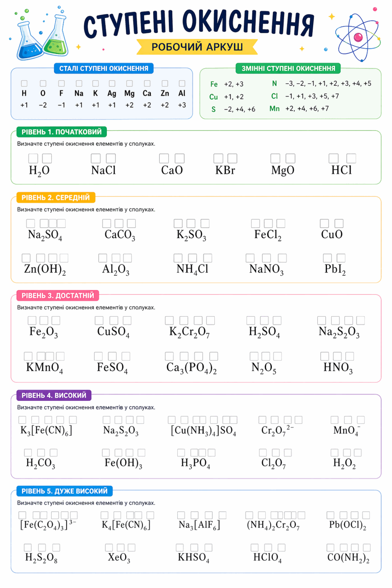Click the РІВЕНЬ 2. СЕРЕДНІЙ label
Screen dimensions: 392x588
point(55,198)
